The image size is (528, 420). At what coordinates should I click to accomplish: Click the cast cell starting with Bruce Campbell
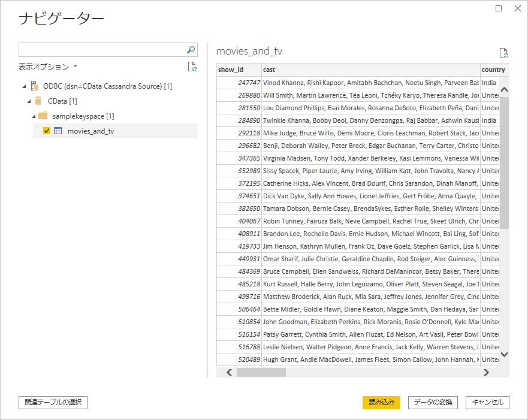[371, 271]
